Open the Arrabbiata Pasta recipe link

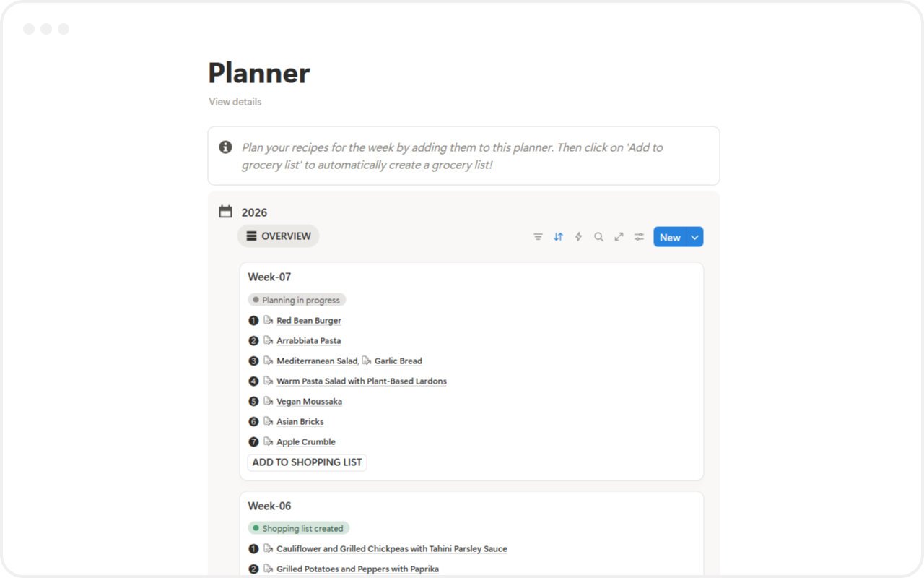[x=309, y=341]
